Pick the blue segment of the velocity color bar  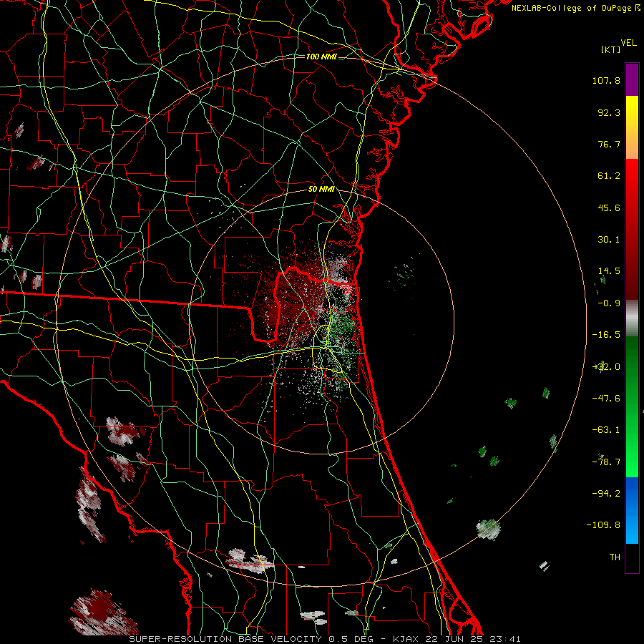632,510
